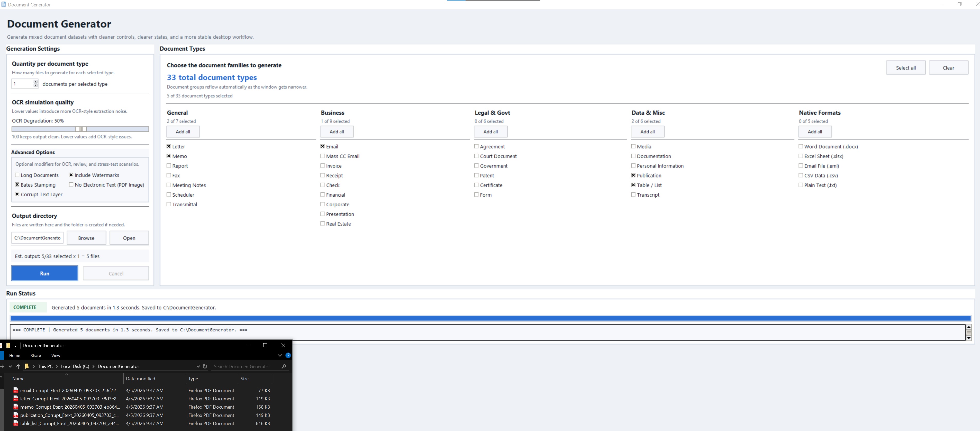This screenshot has height=431, width=980.
Task: Open the email_Corrupt PDF file icon
Action: 16,390
